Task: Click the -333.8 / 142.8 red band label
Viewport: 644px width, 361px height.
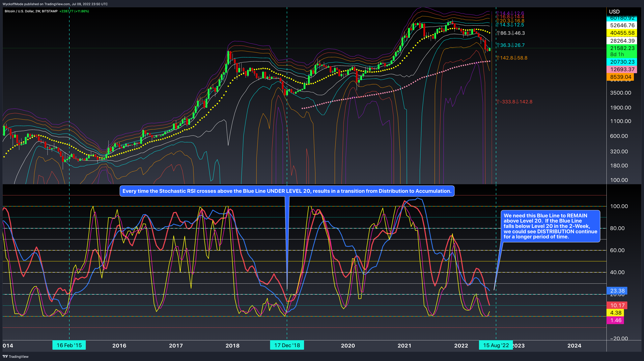Action: 514,102
